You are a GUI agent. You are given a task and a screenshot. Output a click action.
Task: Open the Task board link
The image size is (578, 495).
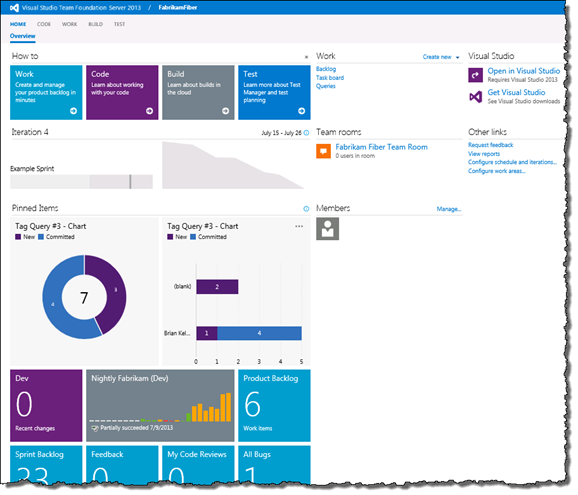point(330,78)
